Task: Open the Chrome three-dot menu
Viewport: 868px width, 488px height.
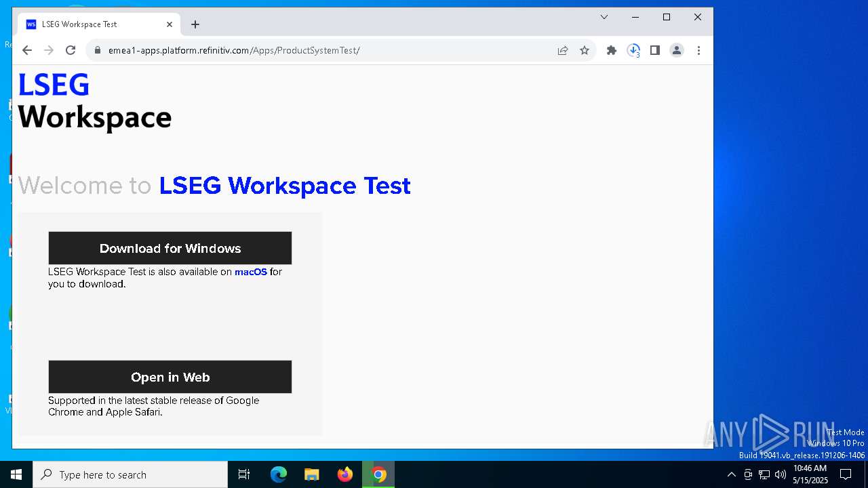Action: click(x=698, y=50)
